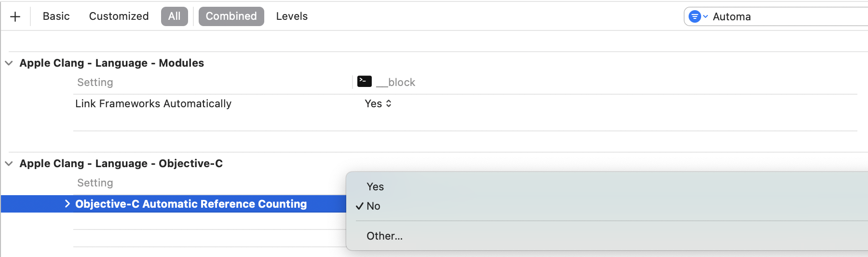Click the terminal target icon beside __block
This screenshot has width=868, height=257.
(x=364, y=81)
